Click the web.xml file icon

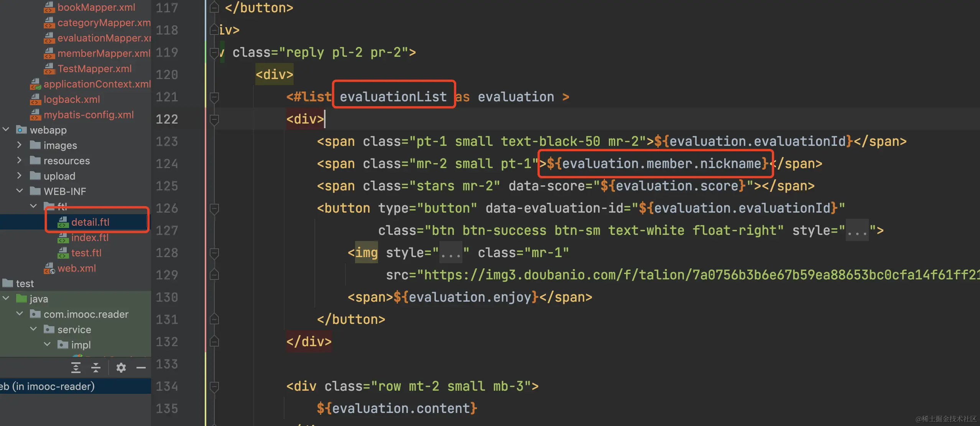pyautogui.click(x=49, y=268)
